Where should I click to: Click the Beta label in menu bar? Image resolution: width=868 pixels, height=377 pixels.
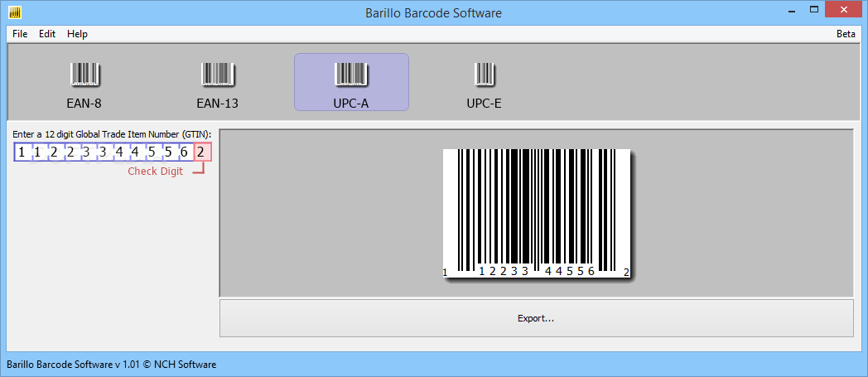pos(846,34)
